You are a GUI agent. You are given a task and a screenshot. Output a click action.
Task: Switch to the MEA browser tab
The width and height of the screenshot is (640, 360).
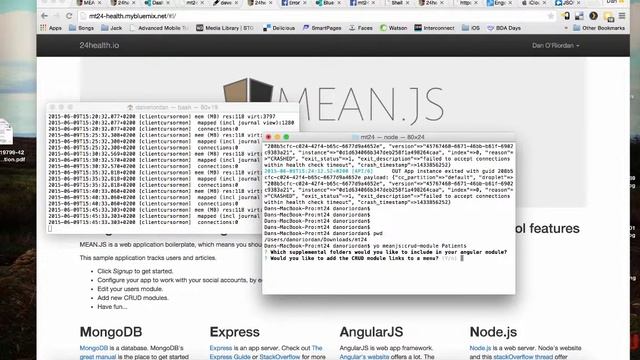click(x=89, y=3)
